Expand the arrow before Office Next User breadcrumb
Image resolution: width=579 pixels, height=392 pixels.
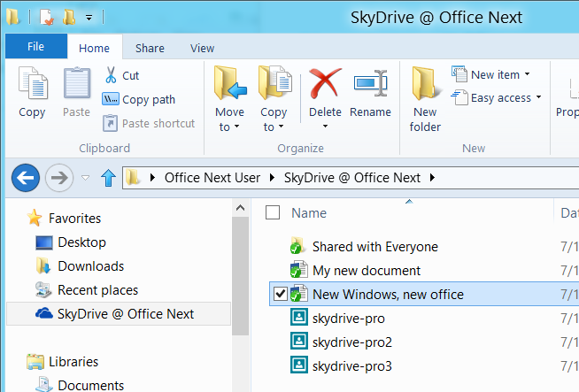[152, 178]
